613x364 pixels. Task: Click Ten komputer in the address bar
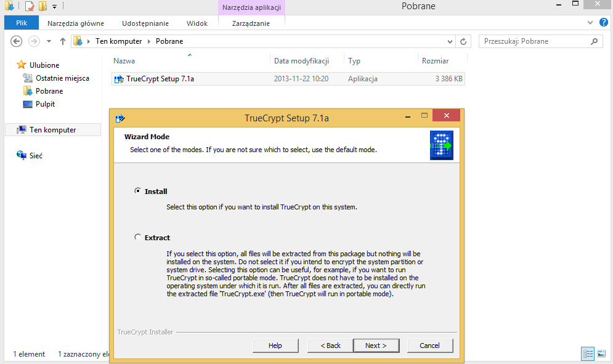118,41
